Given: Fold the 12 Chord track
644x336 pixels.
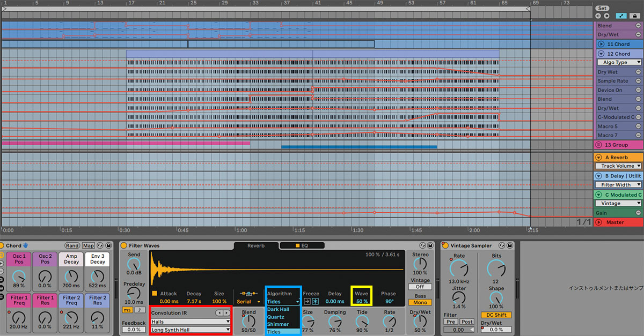Looking at the screenshot, I should 601,54.
